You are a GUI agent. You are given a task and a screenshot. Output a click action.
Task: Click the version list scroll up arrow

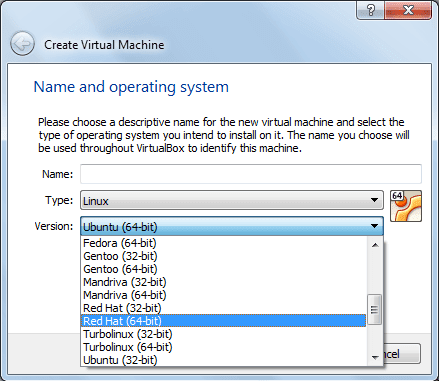pos(375,245)
